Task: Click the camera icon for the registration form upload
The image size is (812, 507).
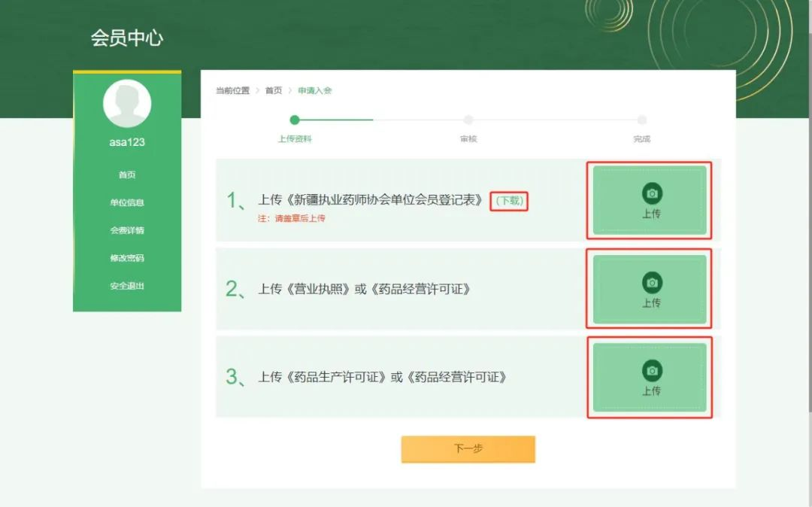Action: (652, 193)
